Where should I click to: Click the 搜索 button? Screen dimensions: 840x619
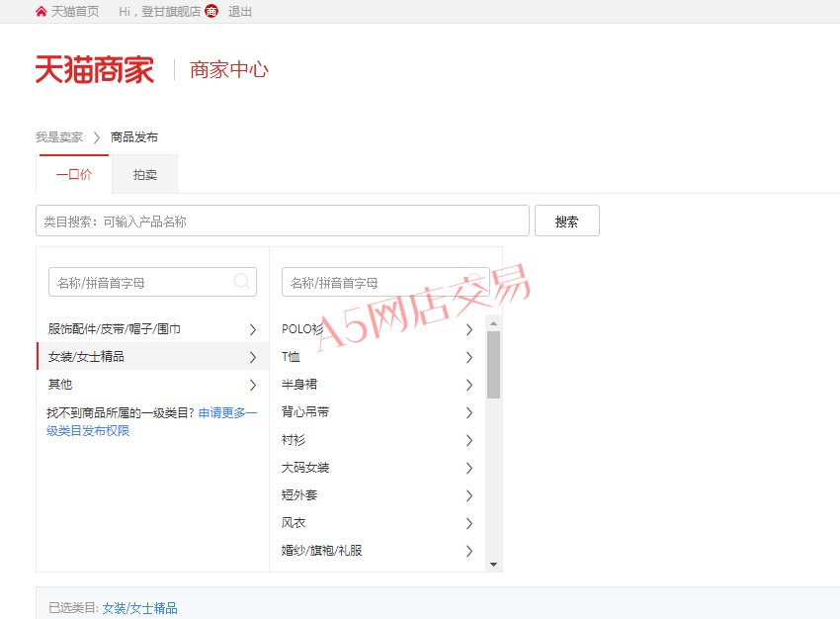(x=567, y=221)
